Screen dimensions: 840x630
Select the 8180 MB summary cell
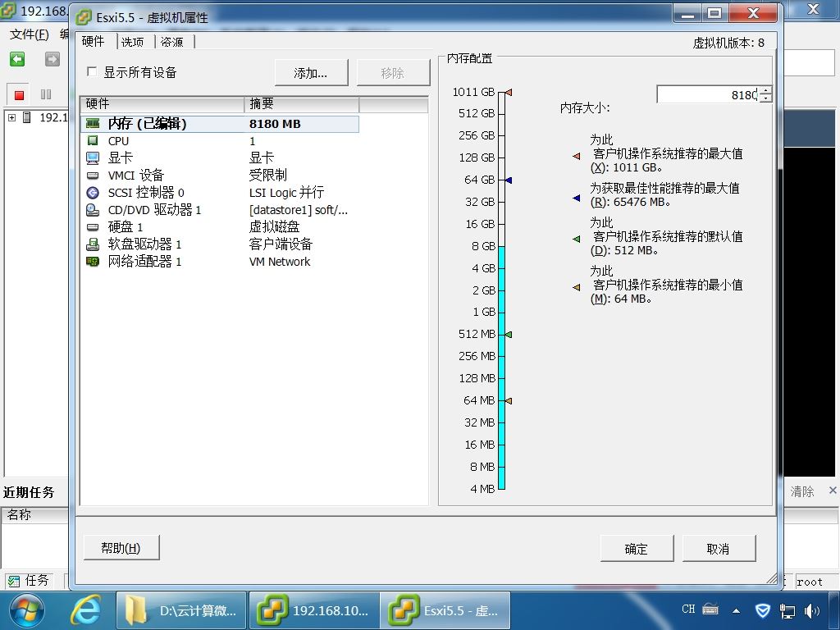pos(275,124)
